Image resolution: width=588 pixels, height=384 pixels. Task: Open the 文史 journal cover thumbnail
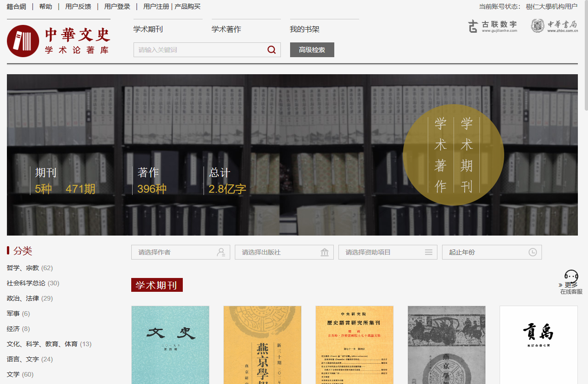pyautogui.click(x=170, y=344)
